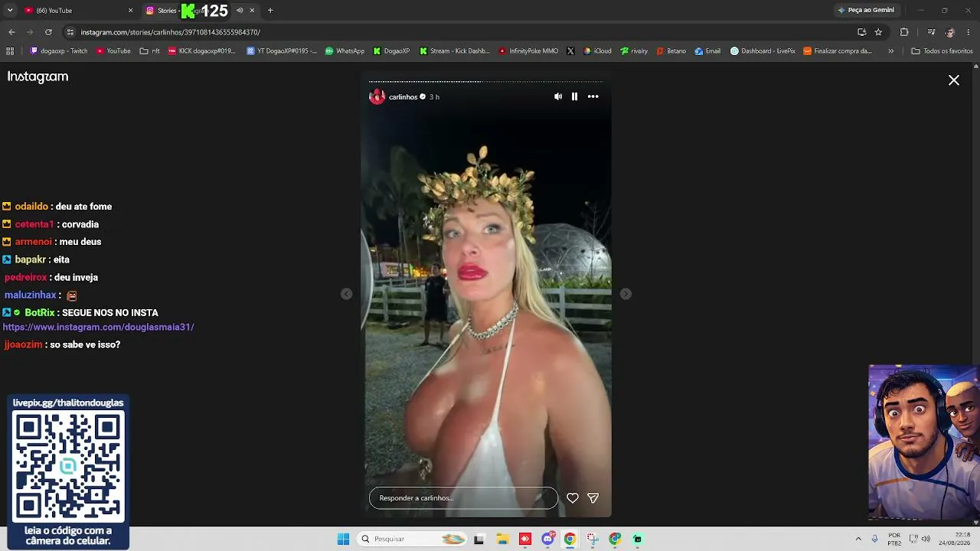Open the Email bookmark
The width and height of the screenshot is (980, 551).
[707, 51]
